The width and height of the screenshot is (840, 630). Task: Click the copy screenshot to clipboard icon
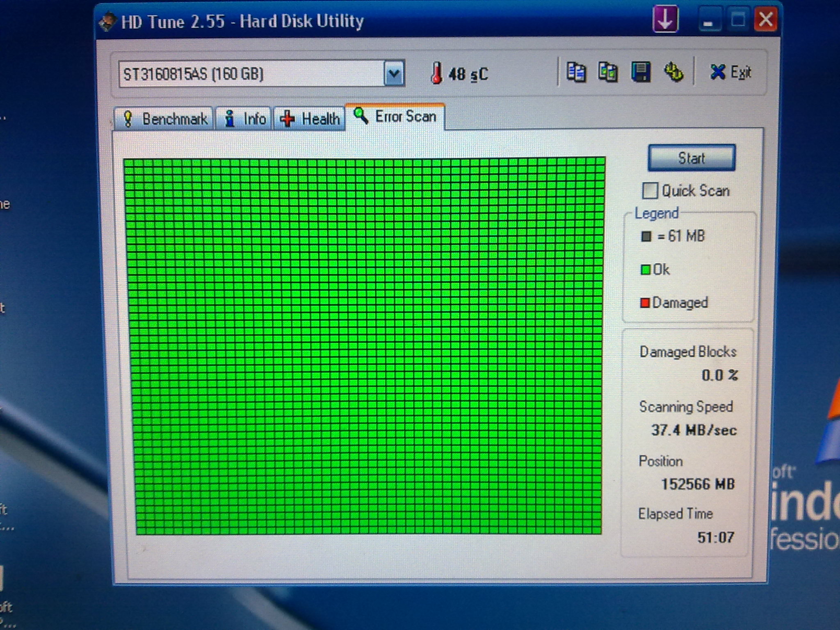(x=608, y=73)
